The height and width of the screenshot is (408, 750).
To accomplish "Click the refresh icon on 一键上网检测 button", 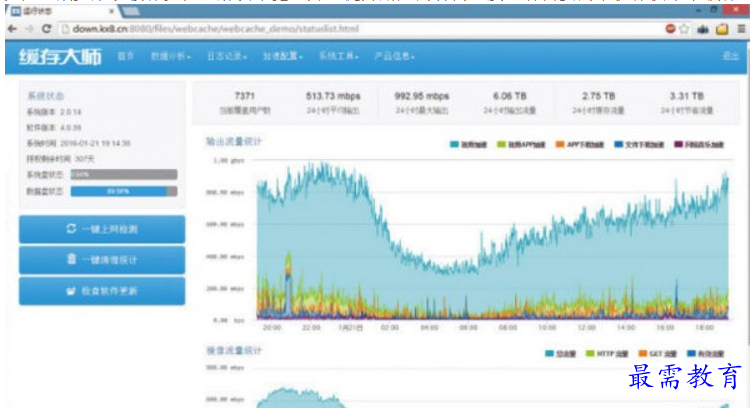I will point(71,229).
